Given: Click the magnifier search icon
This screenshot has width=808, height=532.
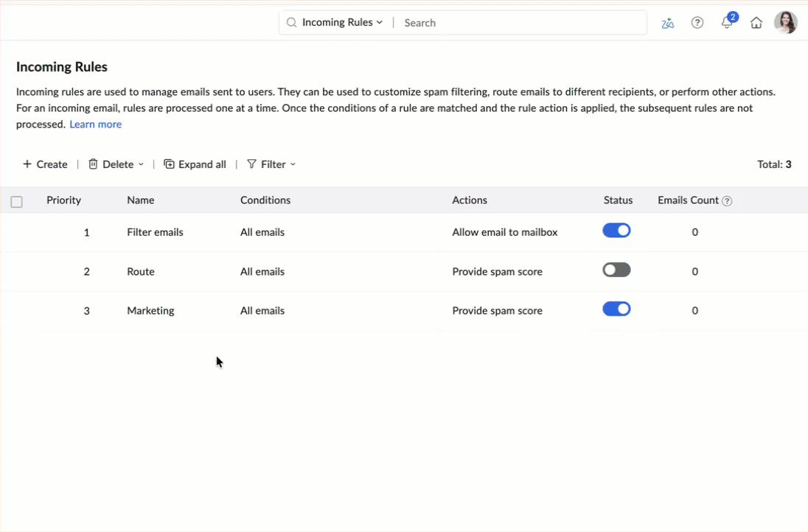Looking at the screenshot, I should coord(291,23).
